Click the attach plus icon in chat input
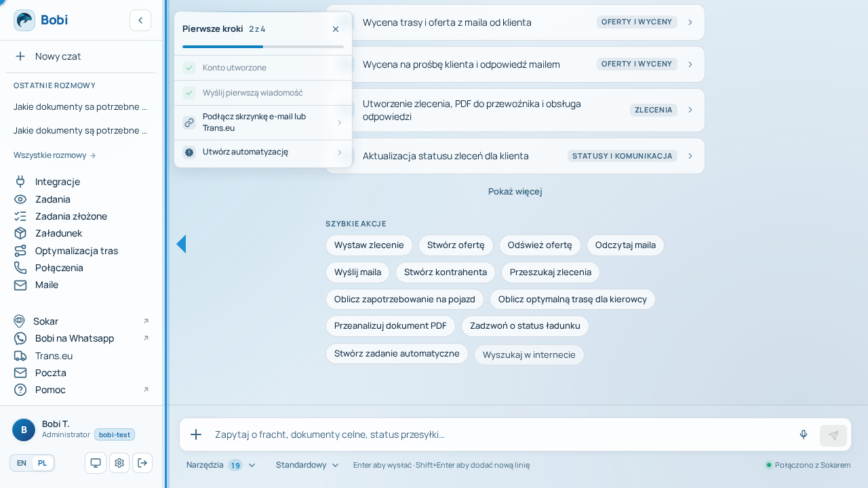868x488 pixels. click(x=196, y=434)
